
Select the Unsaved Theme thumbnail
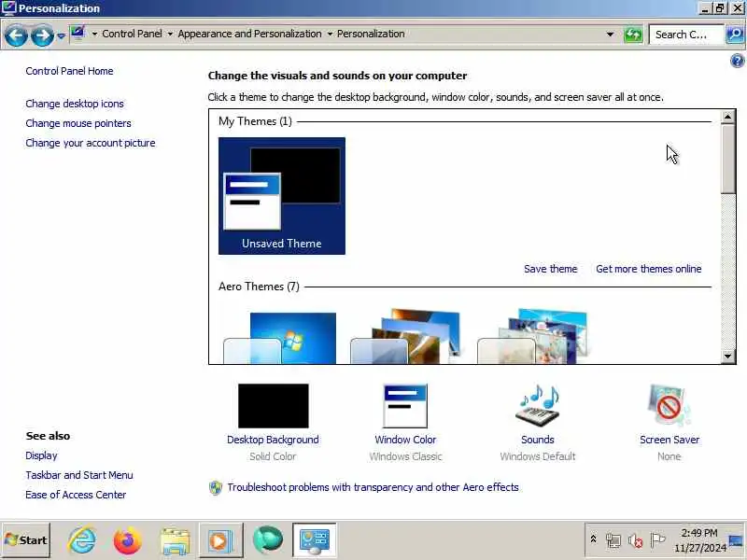coord(282,196)
